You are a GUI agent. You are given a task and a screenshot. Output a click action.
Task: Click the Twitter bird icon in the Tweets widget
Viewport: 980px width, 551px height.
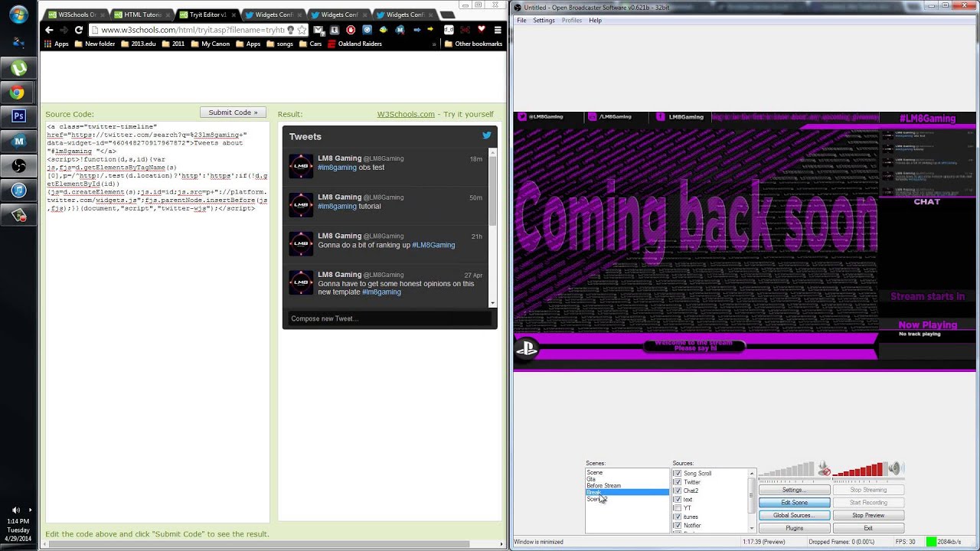pyautogui.click(x=486, y=135)
